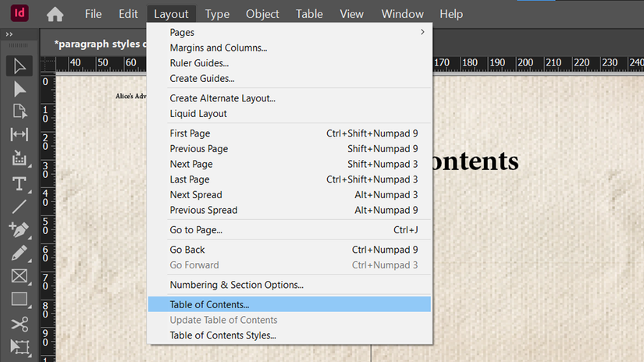Activate the Gap tool
This screenshot has height=362, width=644.
tap(20, 134)
